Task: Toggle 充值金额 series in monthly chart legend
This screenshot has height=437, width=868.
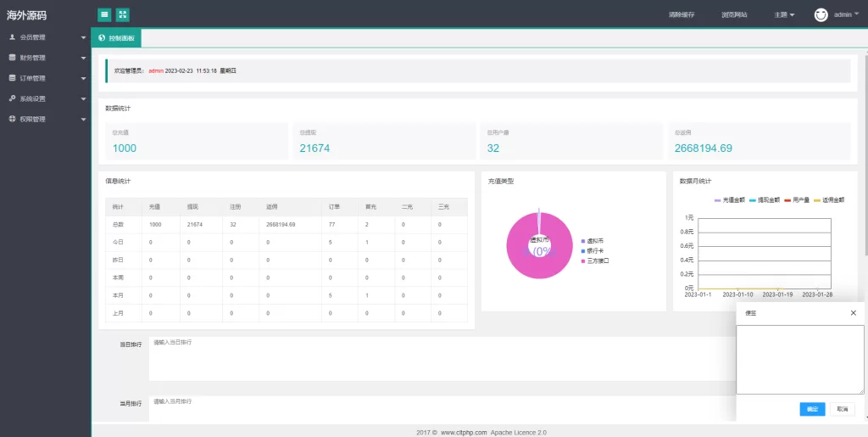Action: 730,199
